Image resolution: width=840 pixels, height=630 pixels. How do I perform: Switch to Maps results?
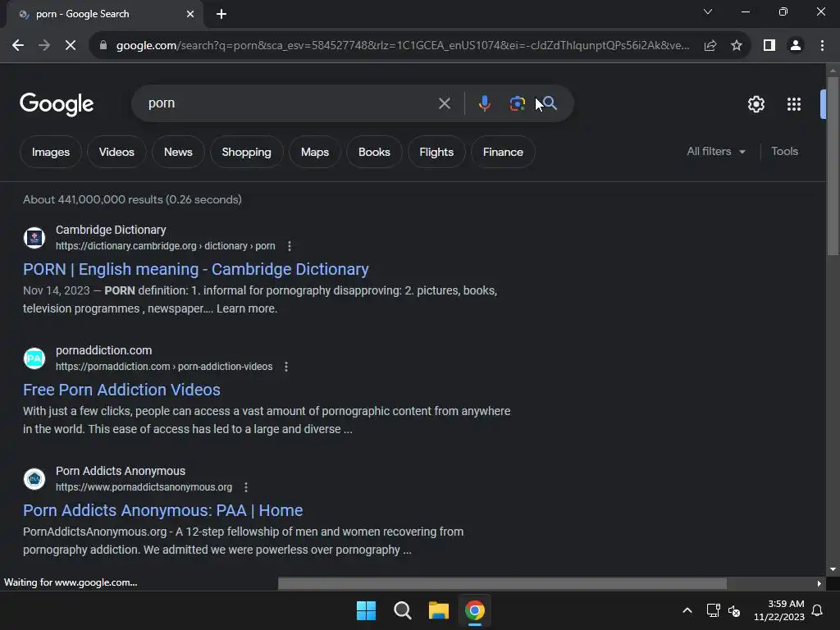coord(315,152)
